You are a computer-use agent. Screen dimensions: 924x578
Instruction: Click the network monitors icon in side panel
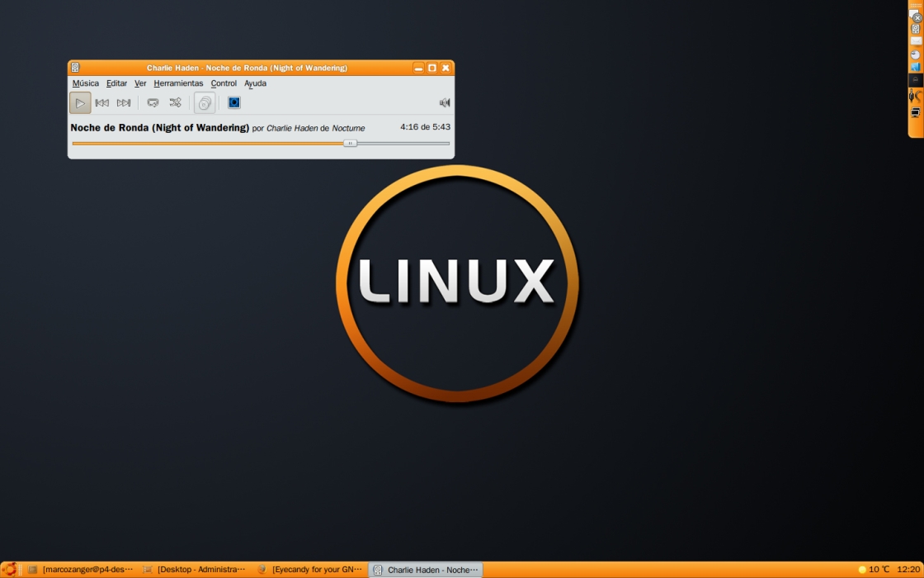tap(915, 112)
